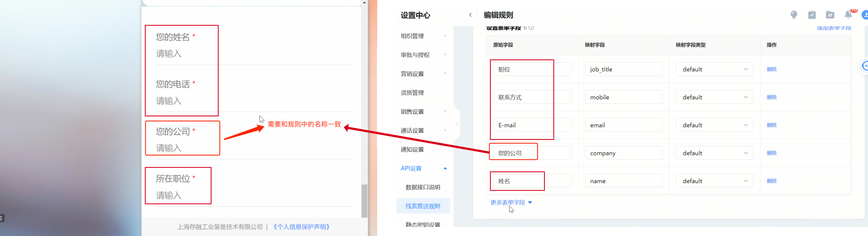The image size is (868, 236).
Task: Go back using arrow beside 编辑规则
Action: point(470,15)
